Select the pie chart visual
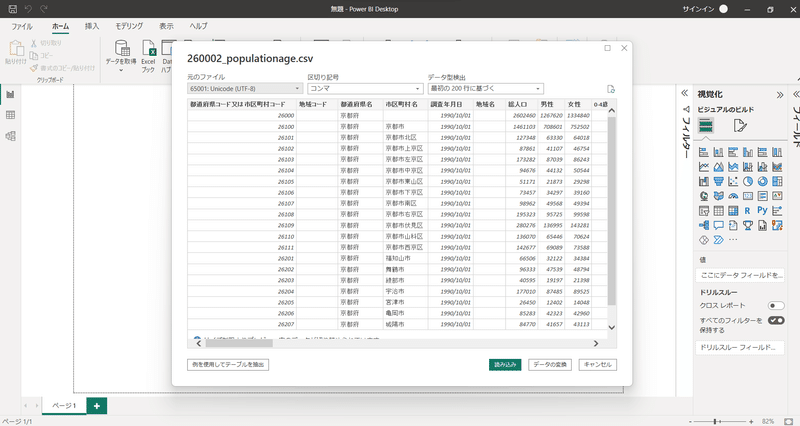 748,181
